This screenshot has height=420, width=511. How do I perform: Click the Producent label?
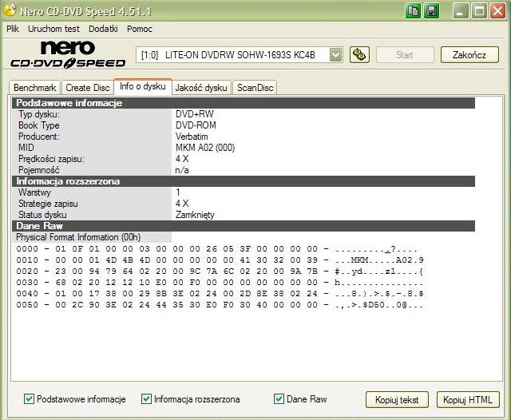tap(39, 137)
